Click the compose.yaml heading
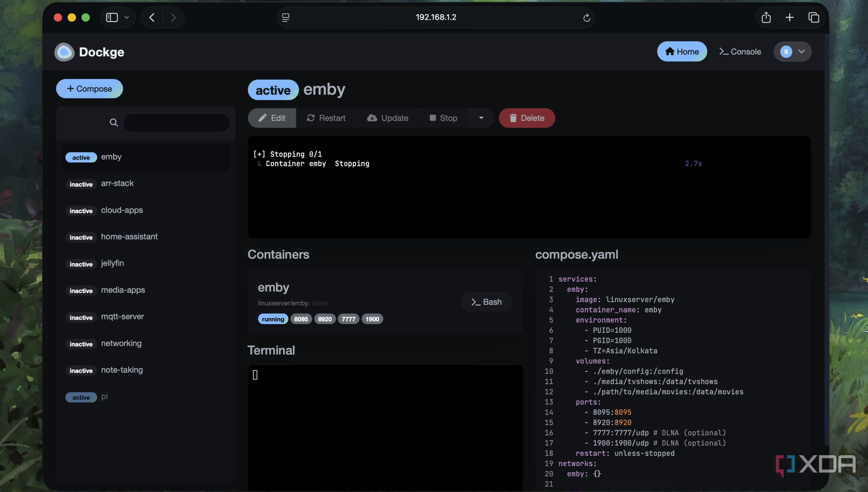This screenshot has width=868, height=492. click(x=577, y=254)
